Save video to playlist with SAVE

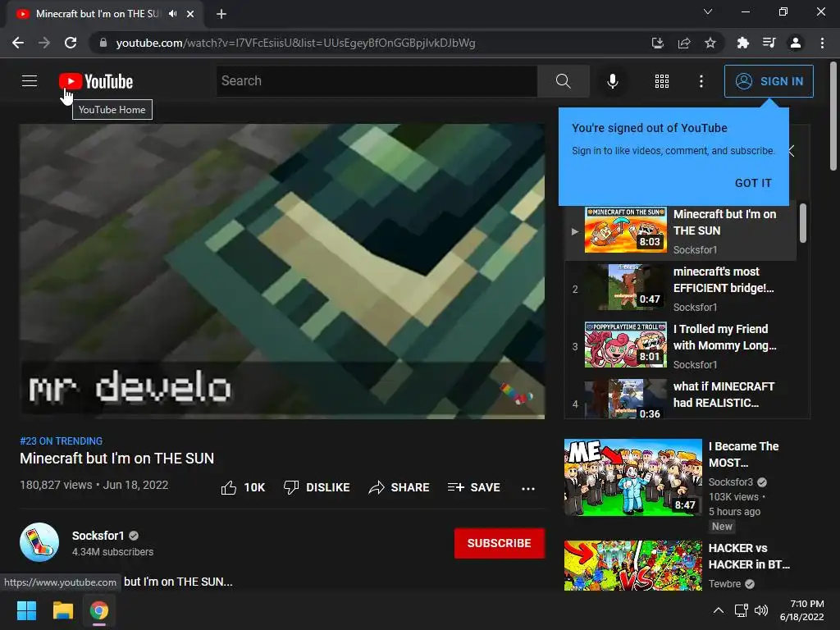click(x=474, y=487)
